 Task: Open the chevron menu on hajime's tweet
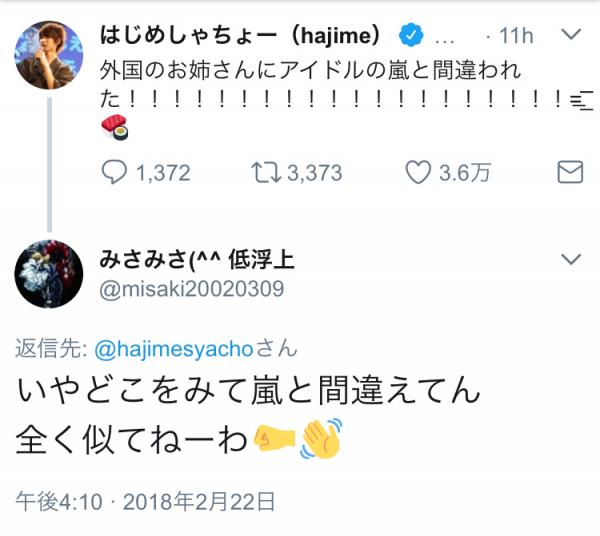(570, 35)
